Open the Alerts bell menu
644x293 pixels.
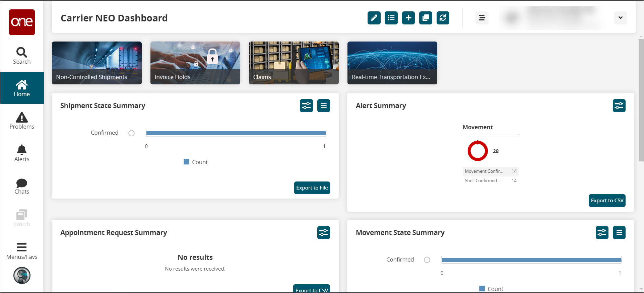pos(22,153)
